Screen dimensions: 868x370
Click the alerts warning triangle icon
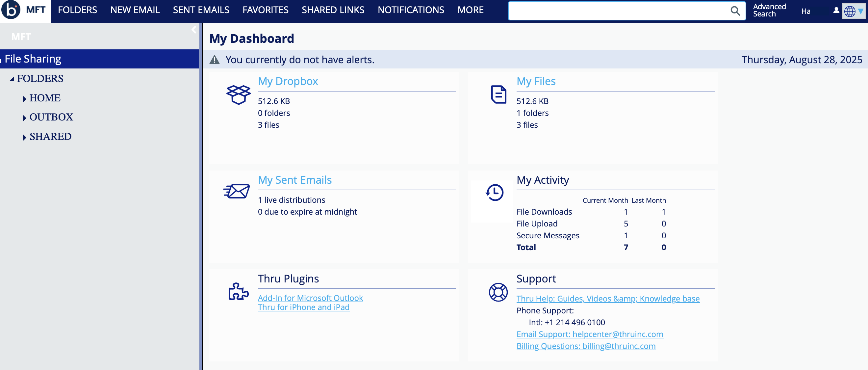[215, 59]
